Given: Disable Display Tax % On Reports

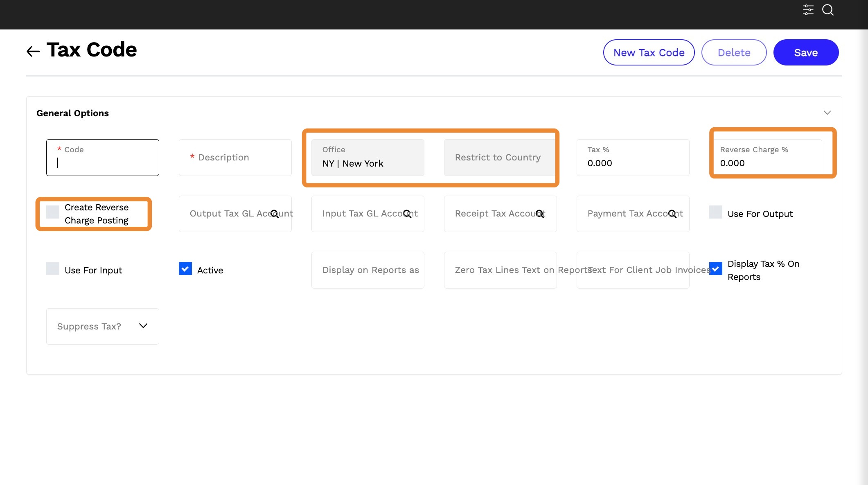Looking at the screenshot, I should click(716, 268).
